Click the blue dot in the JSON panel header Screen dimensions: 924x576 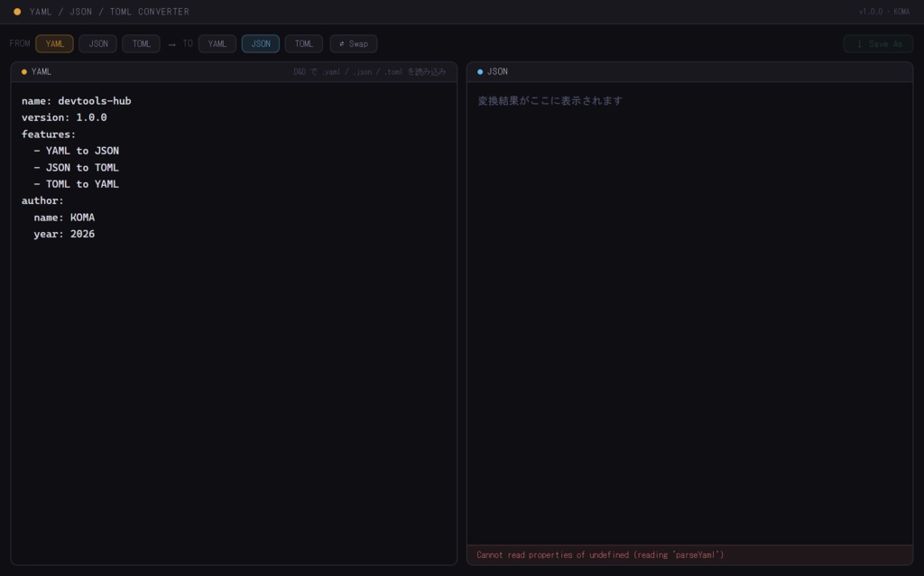tap(480, 72)
